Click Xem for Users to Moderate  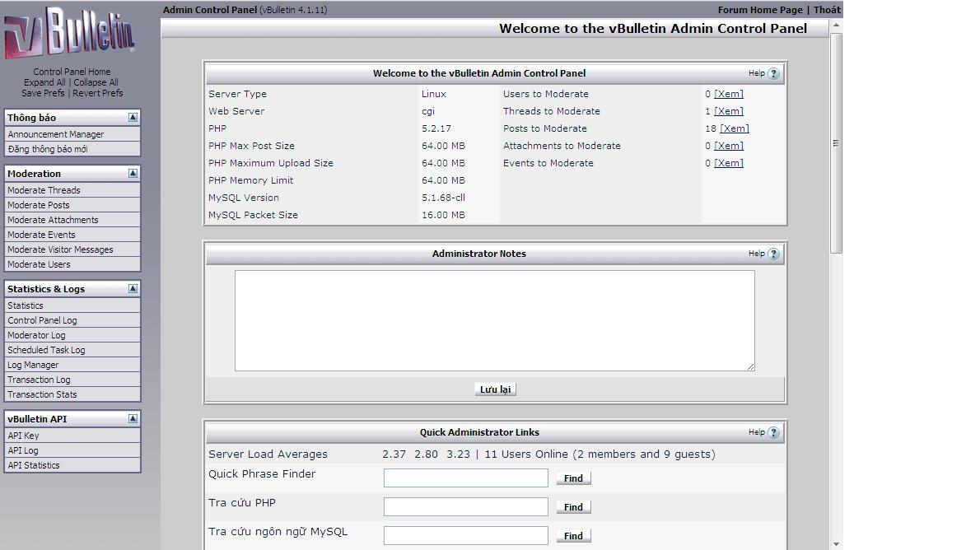[x=729, y=94]
